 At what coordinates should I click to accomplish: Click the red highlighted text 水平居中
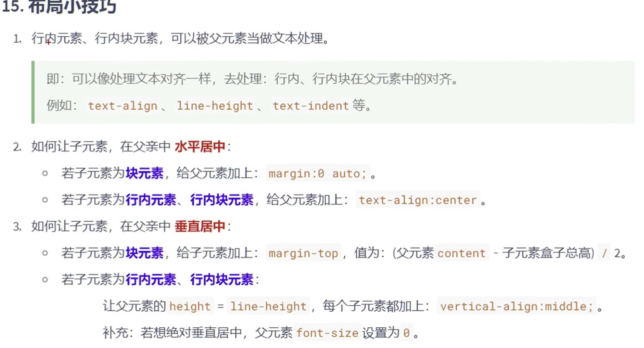click(199, 147)
